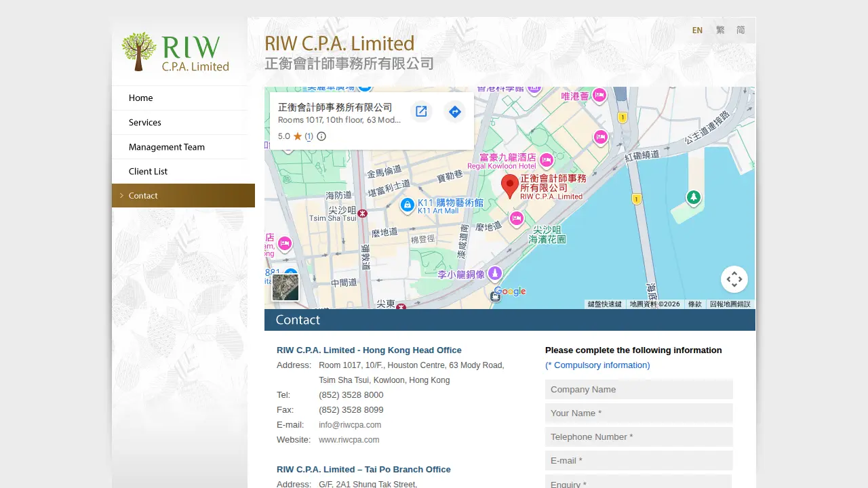Viewport: 868px width, 488px height.
Task: Click the hotel marker below 唯港薈
Action: tap(600, 138)
